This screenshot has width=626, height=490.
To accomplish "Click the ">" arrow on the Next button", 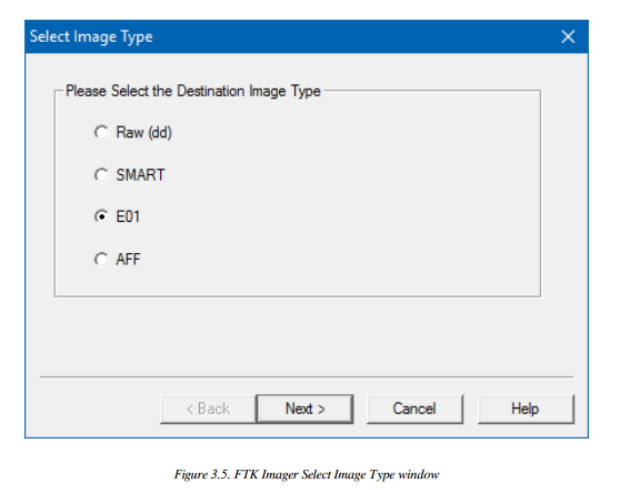I will (x=321, y=409).
